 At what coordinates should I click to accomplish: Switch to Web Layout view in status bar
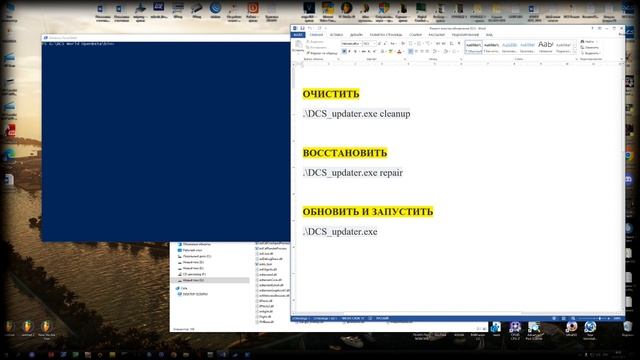pyautogui.click(x=573, y=318)
